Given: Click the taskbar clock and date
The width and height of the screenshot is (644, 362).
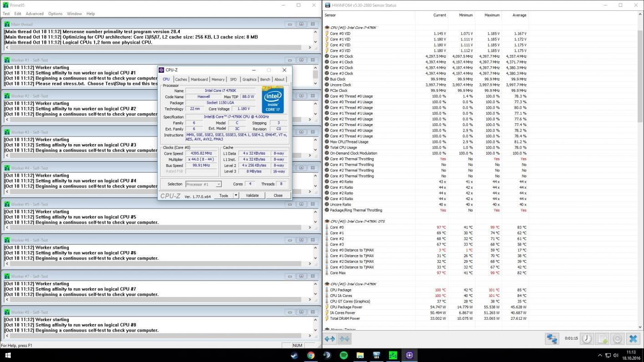Looking at the screenshot, I should [631, 355].
